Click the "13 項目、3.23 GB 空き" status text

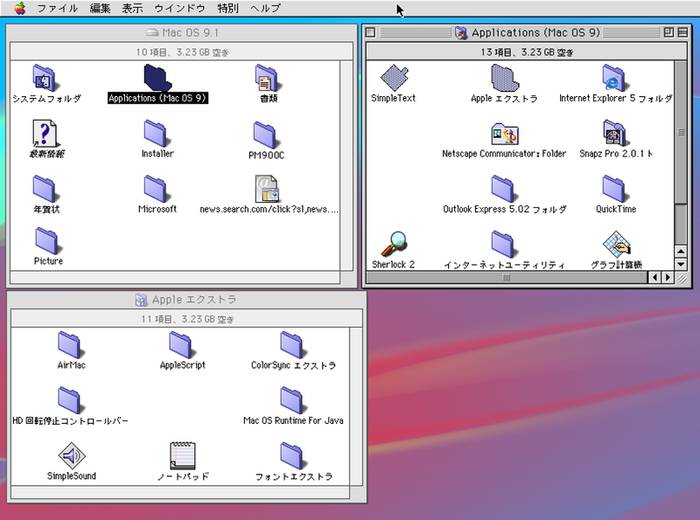[x=527, y=52]
